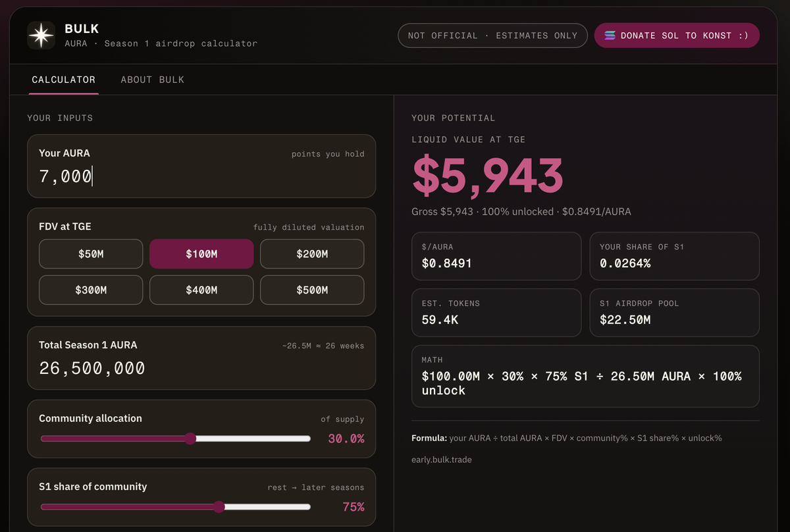Click the MATH formula card
This screenshot has width=790, height=532.
585,377
